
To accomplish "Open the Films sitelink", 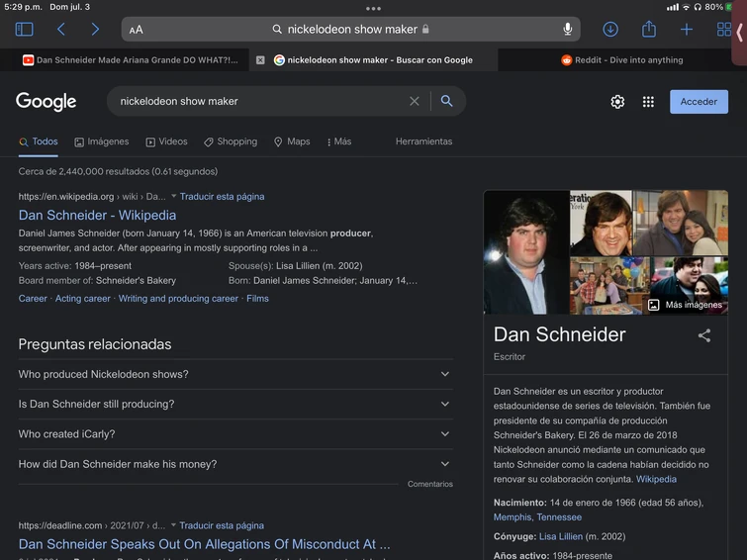I will click(257, 299).
